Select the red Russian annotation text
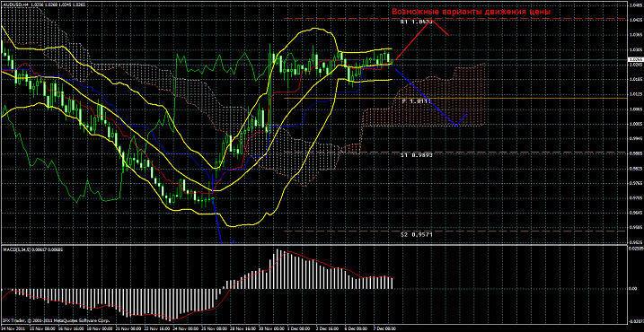This screenshot has width=644, height=332. [471, 12]
